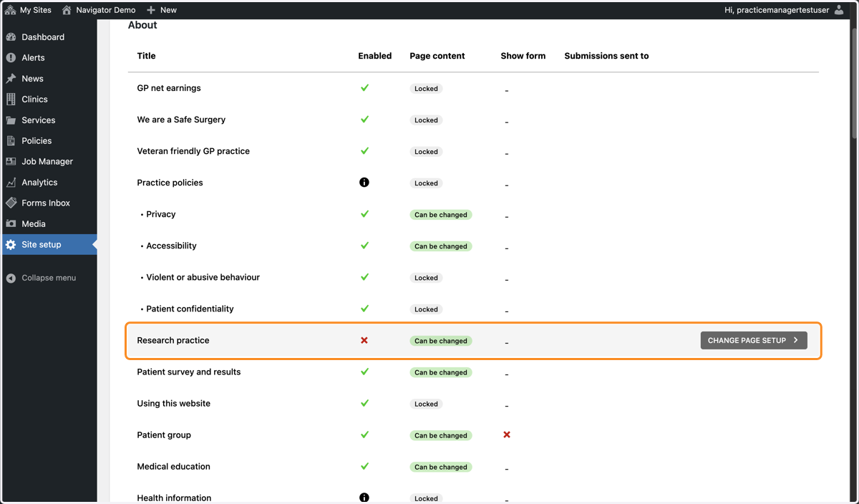859x504 pixels.
Task: Click the Job Manager icon
Action: point(11,162)
